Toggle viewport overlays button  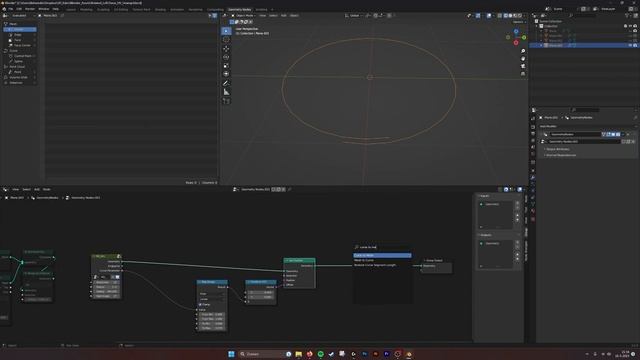489,16
